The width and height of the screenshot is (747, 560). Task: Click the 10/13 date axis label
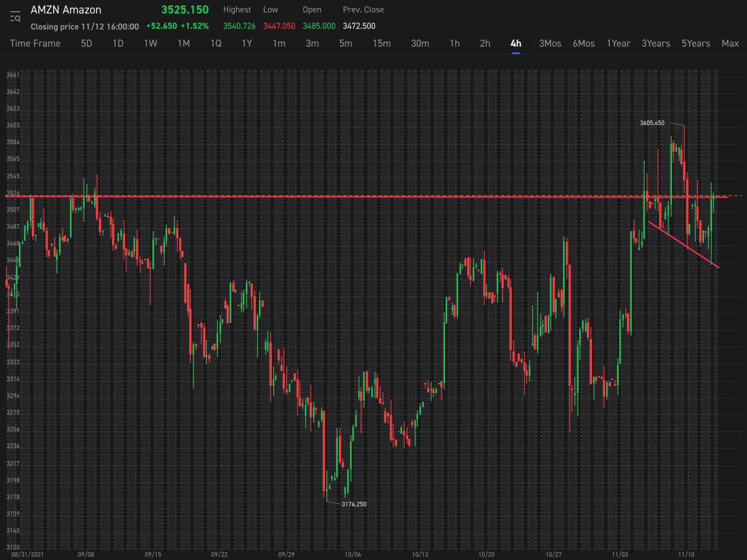click(420, 554)
